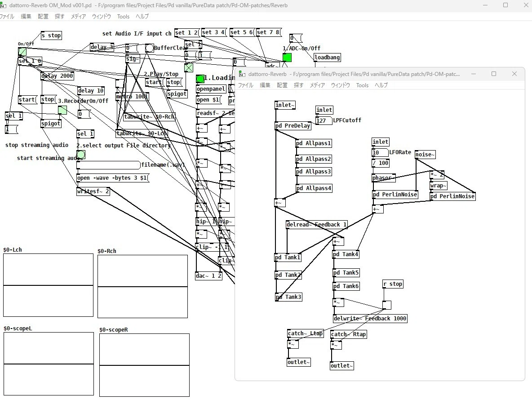
Task: Open ヘルプ menu in dattorro-Reverb window
Action: (x=381, y=85)
